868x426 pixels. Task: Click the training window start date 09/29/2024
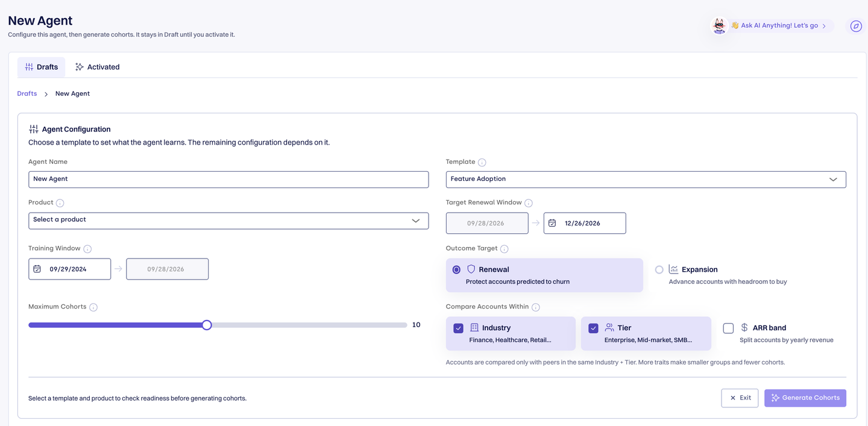point(69,269)
